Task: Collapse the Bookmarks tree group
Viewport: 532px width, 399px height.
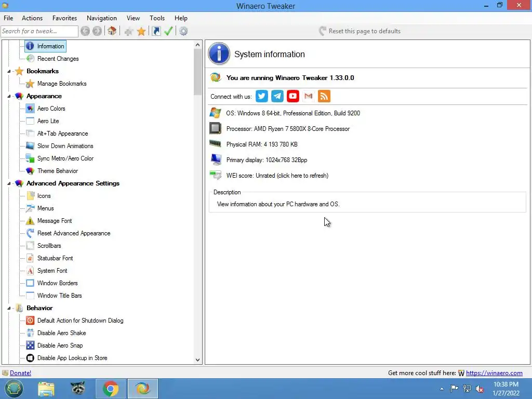Action: pyautogui.click(x=9, y=71)
